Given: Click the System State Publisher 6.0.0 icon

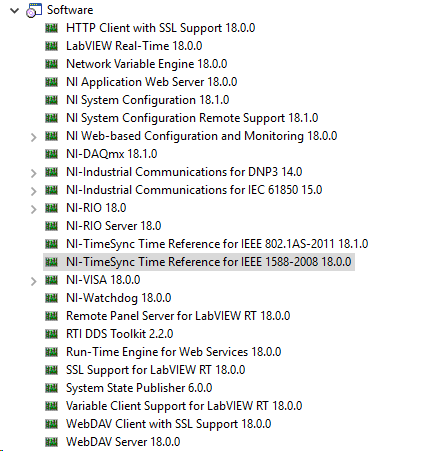Looking at the screenshot, I should point(51,388).
